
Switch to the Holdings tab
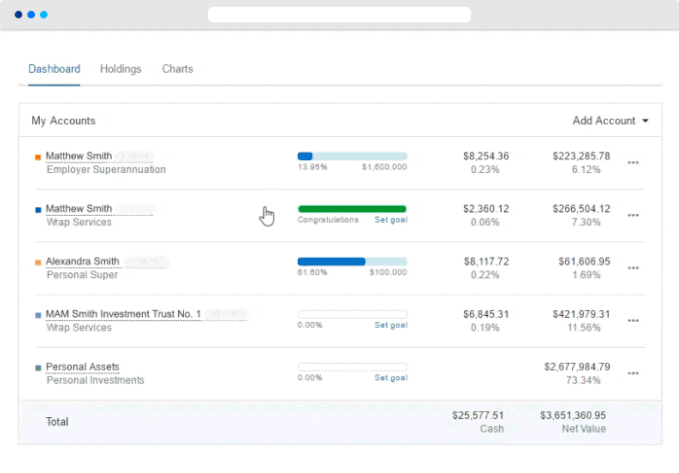(120, 69)
